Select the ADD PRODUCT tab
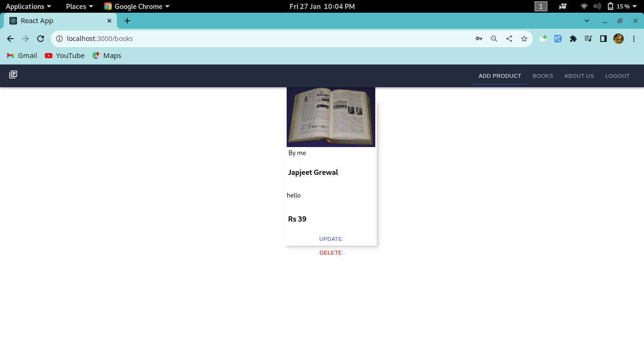Image resolution: width=644 pixels, height=362 pixels. click(500, 76)
